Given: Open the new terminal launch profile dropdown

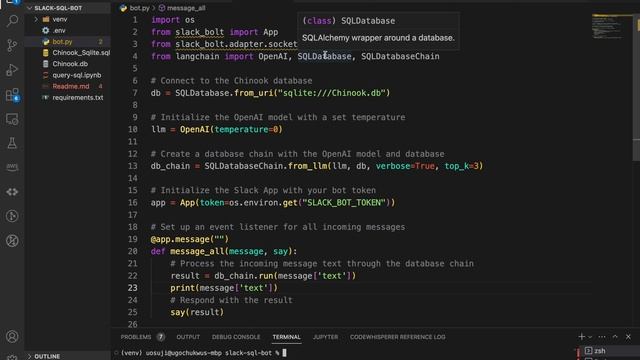Looking at the screenshot, I should point(590,337).
